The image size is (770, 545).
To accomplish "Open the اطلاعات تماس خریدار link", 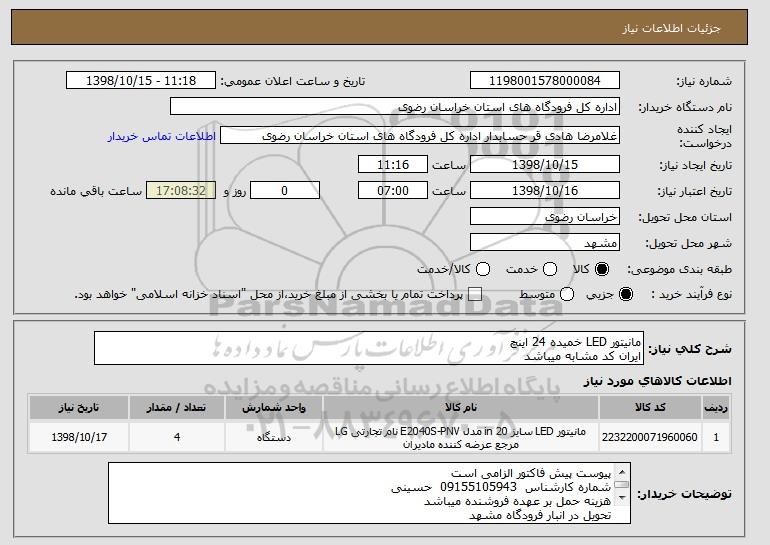I will coord(162,136).
